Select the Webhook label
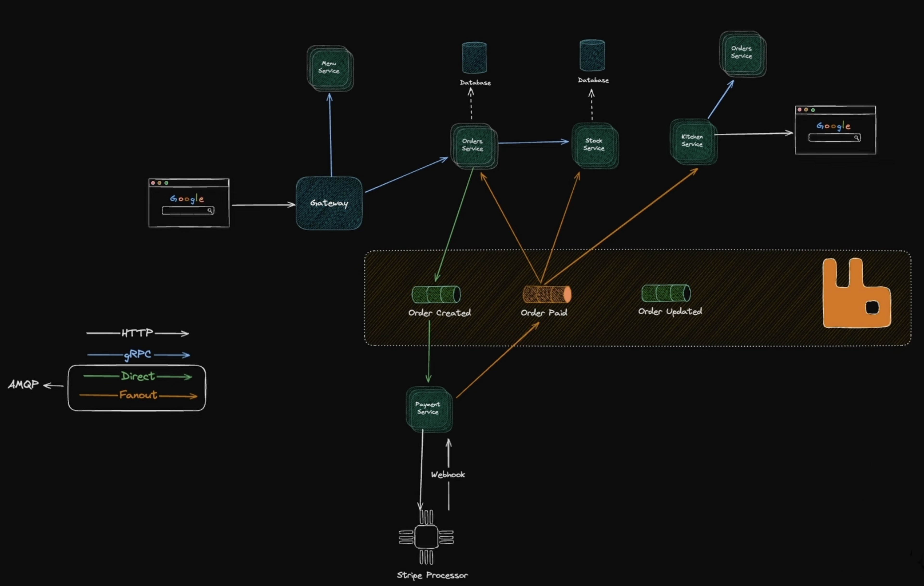 click(x=448, y=475)
